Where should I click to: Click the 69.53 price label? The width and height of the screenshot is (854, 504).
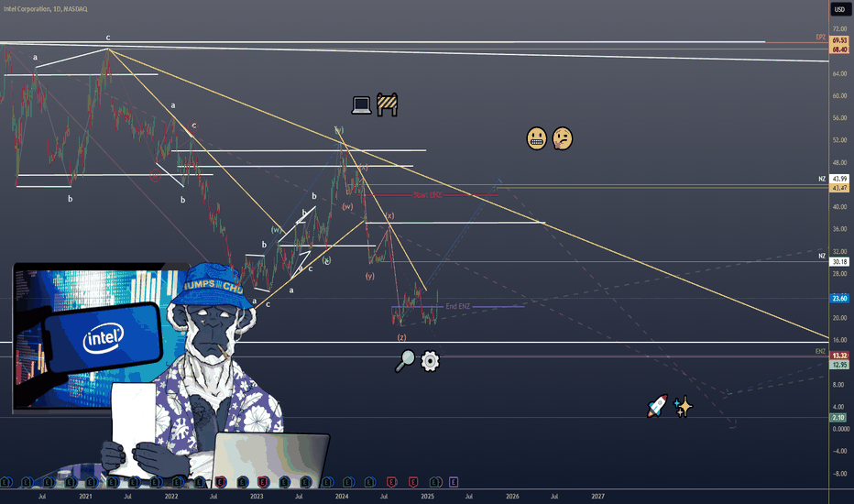pos(839,40)
